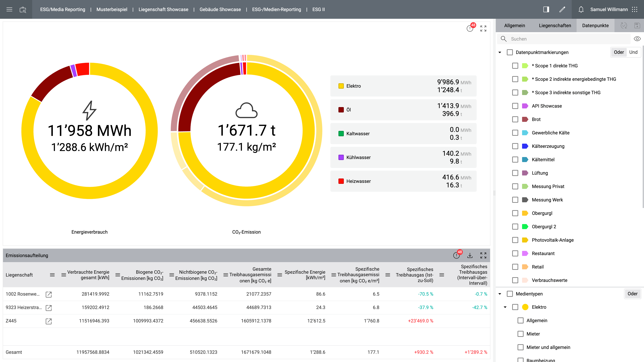
Task: Click the folder search icon
Action: click(x=23, y=10)
